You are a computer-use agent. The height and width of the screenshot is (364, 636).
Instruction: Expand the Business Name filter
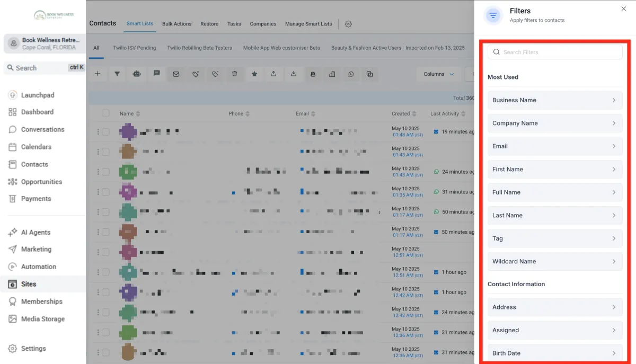pos(555,100)
